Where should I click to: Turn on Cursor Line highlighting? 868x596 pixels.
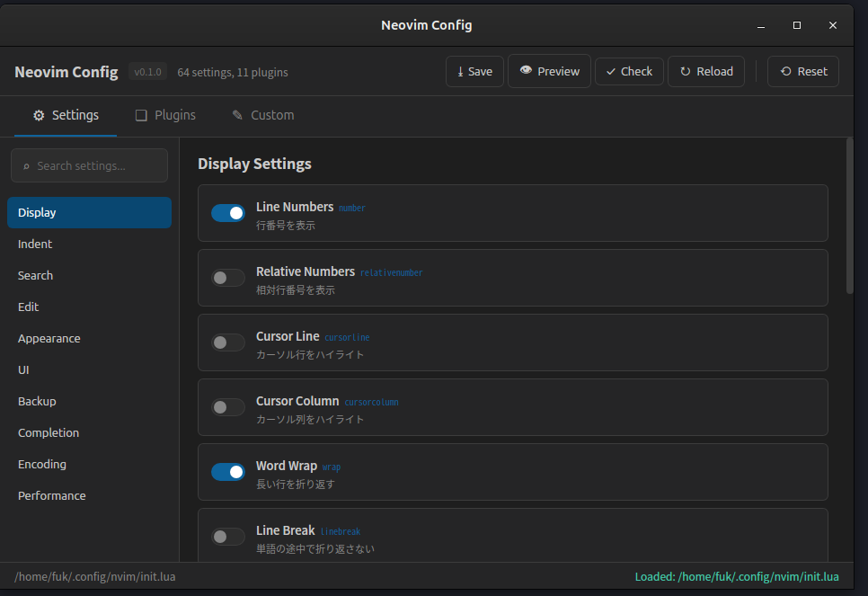228,342
